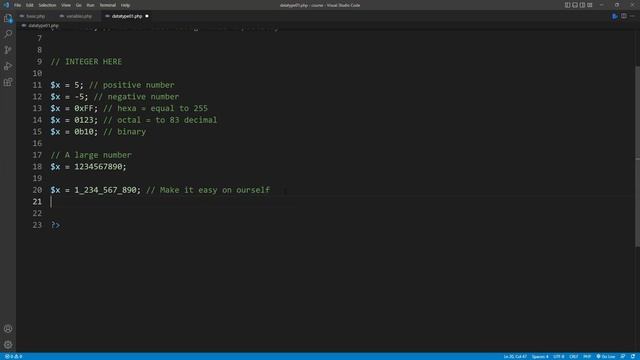Click the '// INTEGER HERE' comment
The height and width of the screenshot is (360, 640).
tap(86, 62)
